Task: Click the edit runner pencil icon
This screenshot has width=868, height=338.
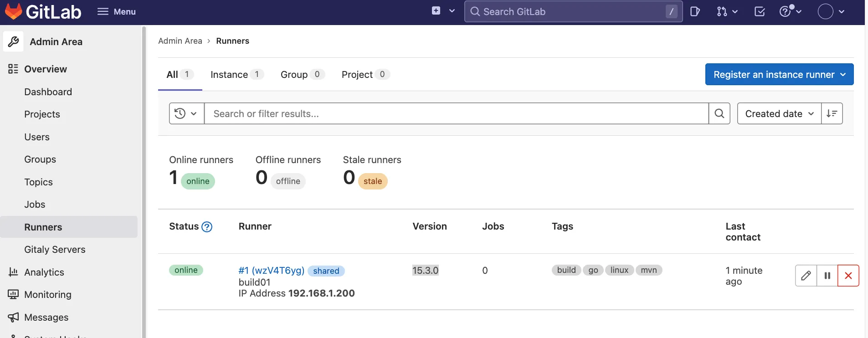Action: tap(806, 276)
